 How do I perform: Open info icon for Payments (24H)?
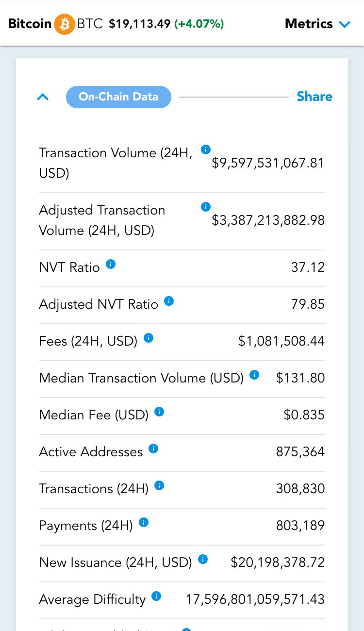point(144,522)
